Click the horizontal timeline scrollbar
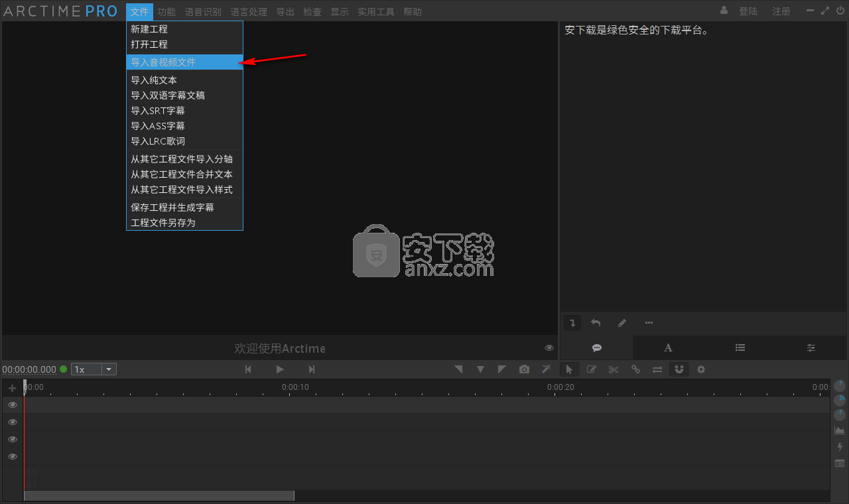Viewport: 849px width, 504px height. tap(159, 495)
